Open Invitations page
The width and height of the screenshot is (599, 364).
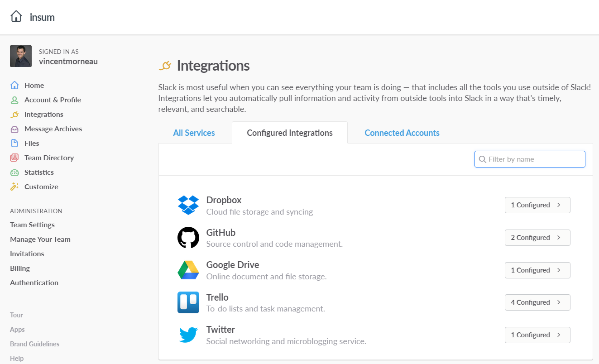[27, 254]
